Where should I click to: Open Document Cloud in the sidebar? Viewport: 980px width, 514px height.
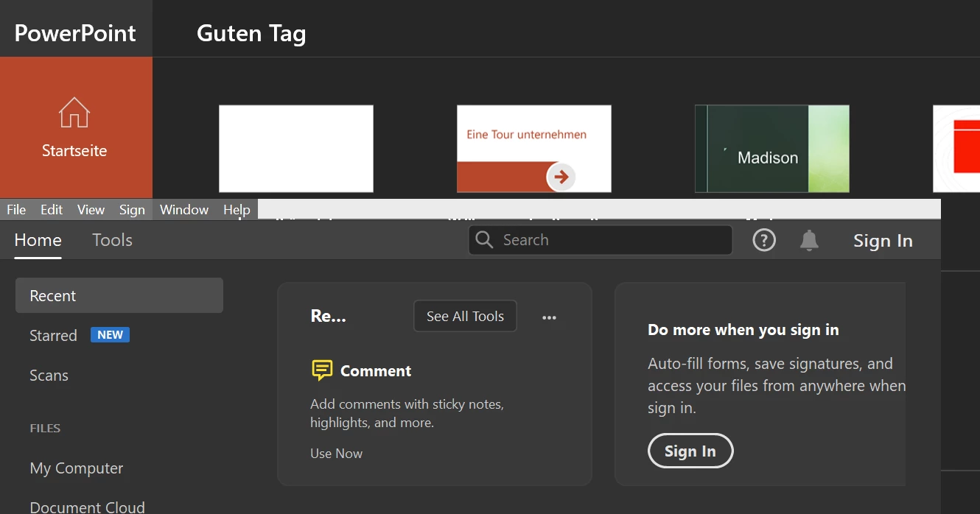[x=87, y=507]
